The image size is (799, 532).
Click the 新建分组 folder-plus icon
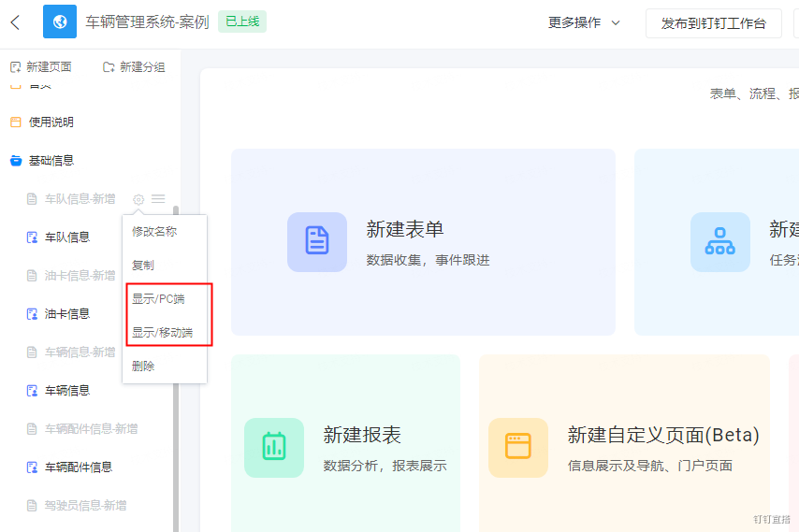click(x=109, y=67)
